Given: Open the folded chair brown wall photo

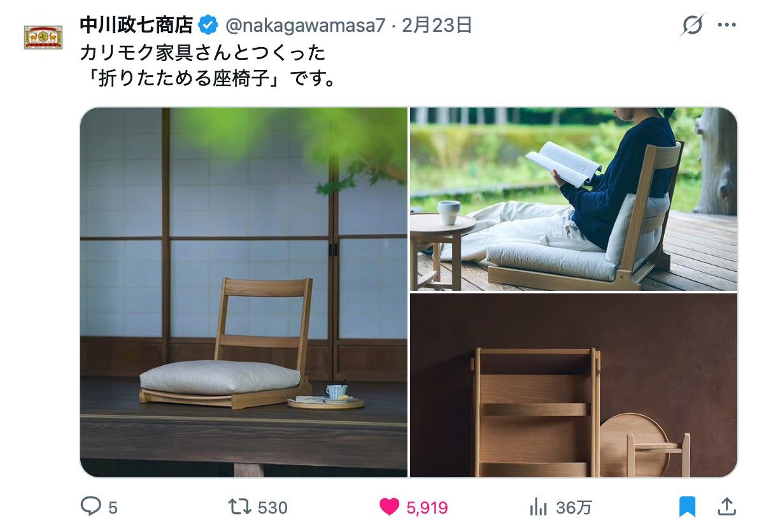Looking at the screenshot, I should pyautogui.click(x=574, y=385).
